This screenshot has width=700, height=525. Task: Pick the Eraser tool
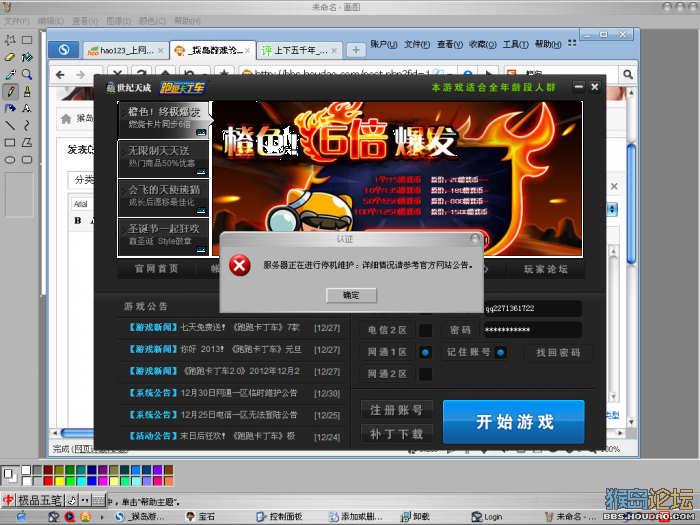10,57
